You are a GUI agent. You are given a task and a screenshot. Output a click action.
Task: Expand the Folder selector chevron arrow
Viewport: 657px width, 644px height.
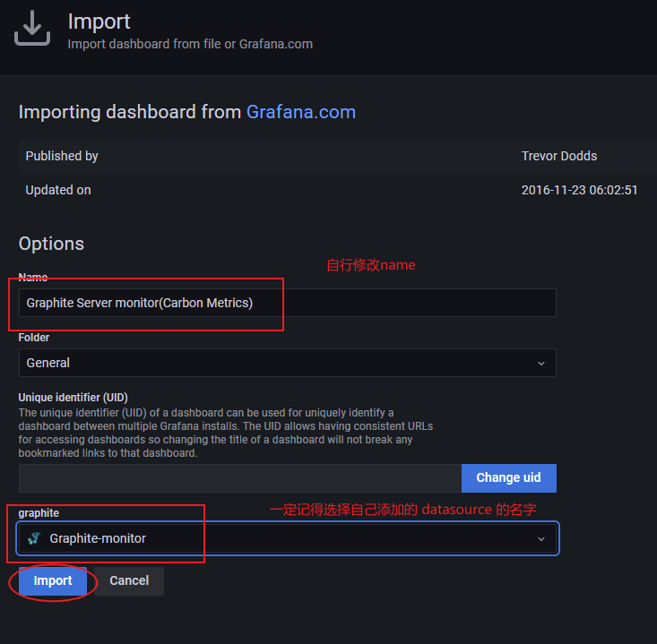coord(540,363)
